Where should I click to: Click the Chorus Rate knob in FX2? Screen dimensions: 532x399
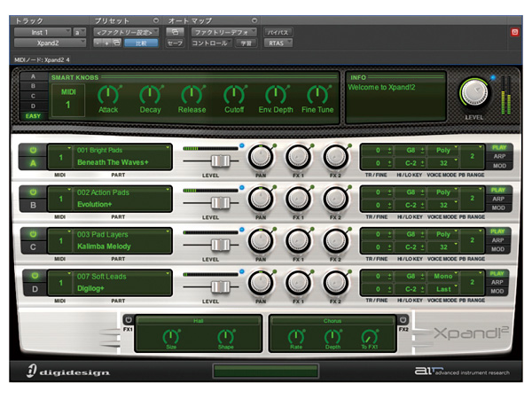[296, 337]
